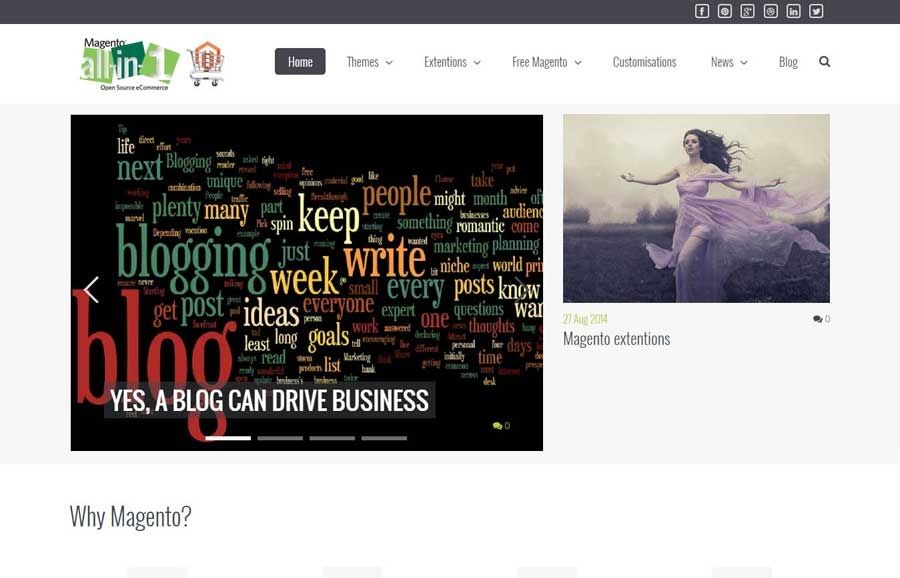Select fourth slider indicator bar
Viewport: 900px width, 578px height.
[x=384, y=438]
